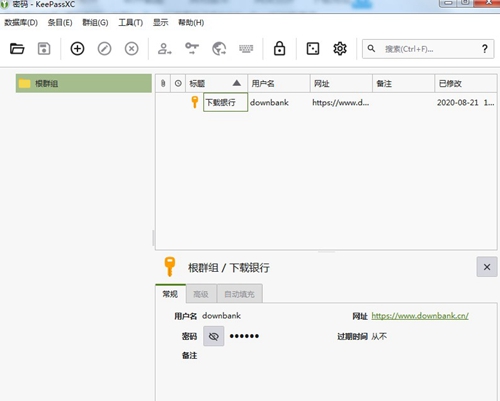Delete the selected entry with the X circle icon
500x401 pixels.
click(132, 49)
